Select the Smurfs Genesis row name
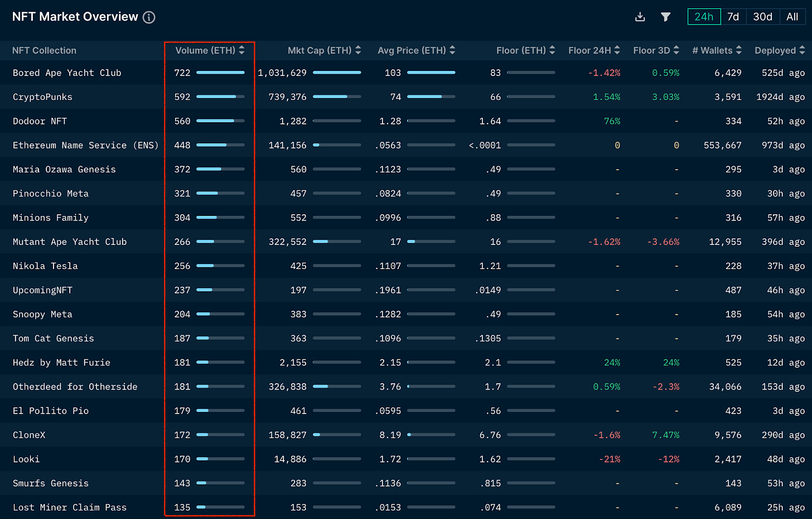 50,483
